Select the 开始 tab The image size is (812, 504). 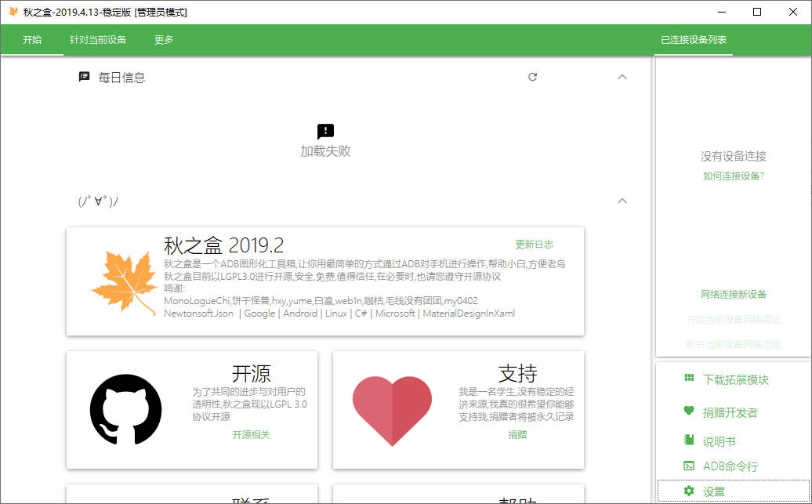[x=32, y=40]
